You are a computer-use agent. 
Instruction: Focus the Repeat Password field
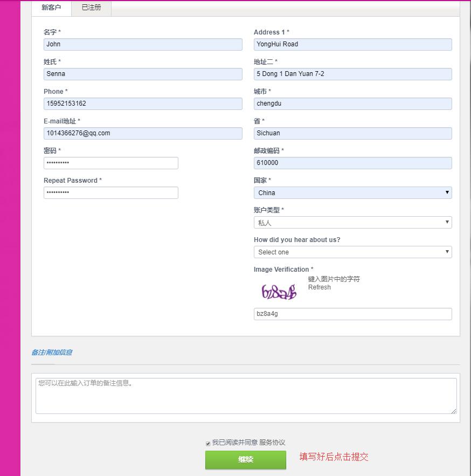click(111, 193)
